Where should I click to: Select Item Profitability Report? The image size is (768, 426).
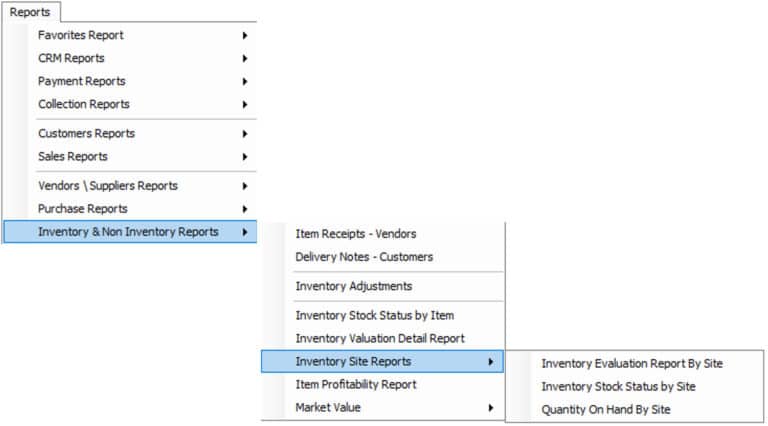(x=356, y=384)
